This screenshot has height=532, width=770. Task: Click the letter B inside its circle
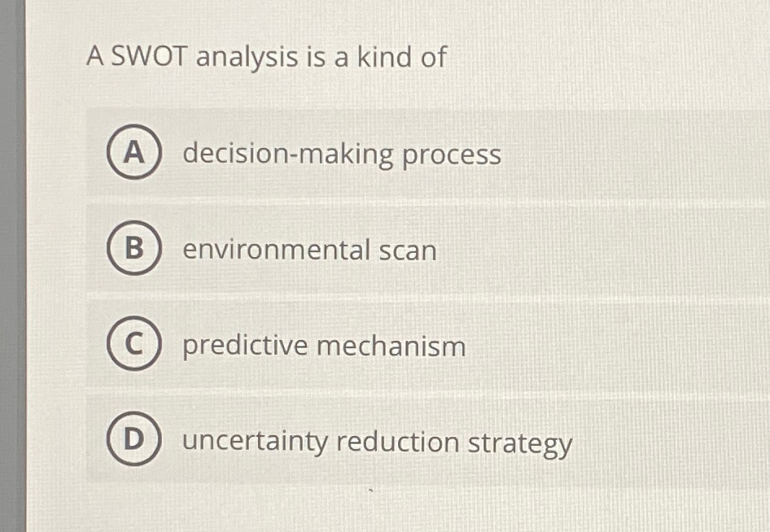click(133, 250)
